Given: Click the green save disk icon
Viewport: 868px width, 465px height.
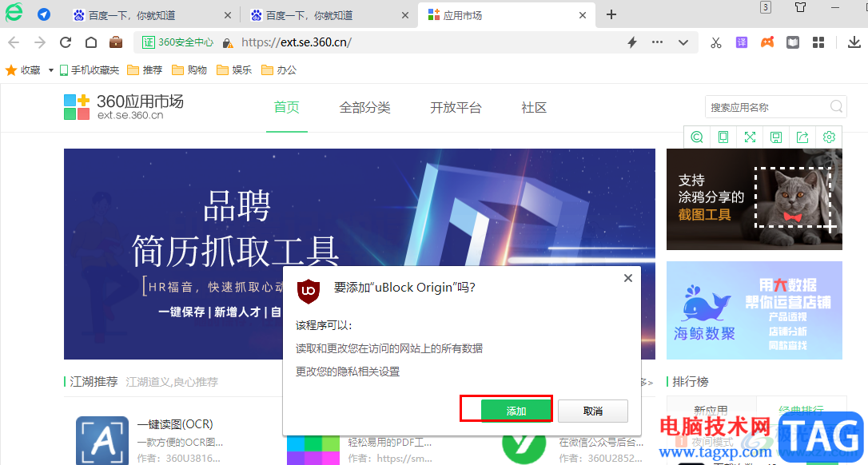Looking at the screenshot, I should (776, 137).
